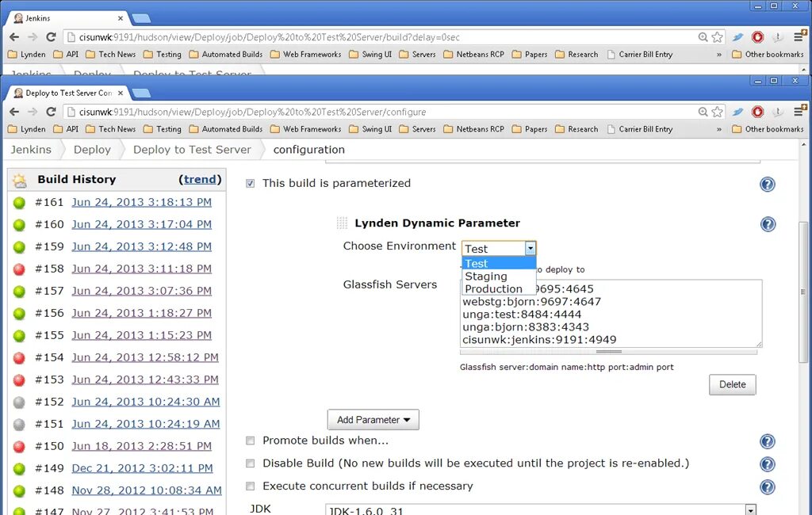Image resolution: width=812 pixels, height=515 pixels.
Task: Click the red Adblock icon in the back Jenkins window
Action: (757, 37)
